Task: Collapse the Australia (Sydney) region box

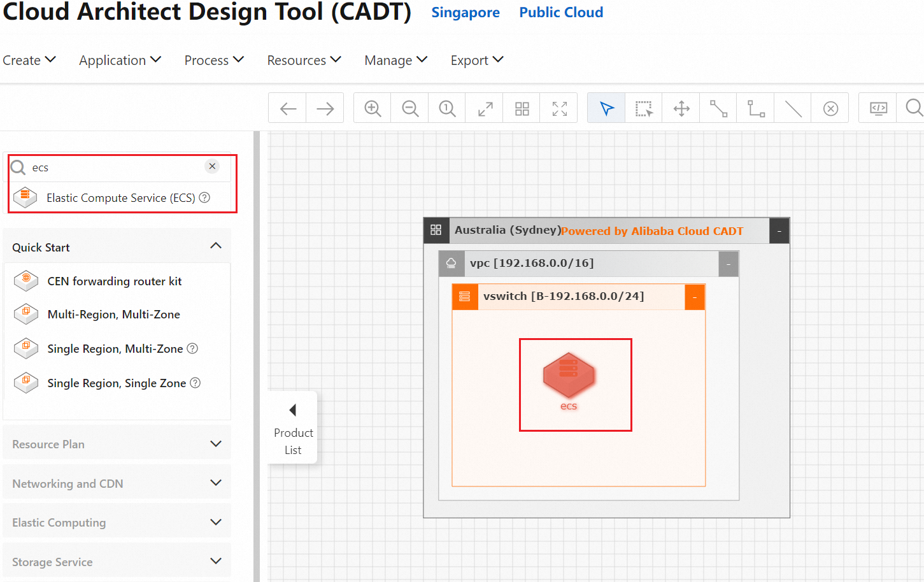Action: 779,231
